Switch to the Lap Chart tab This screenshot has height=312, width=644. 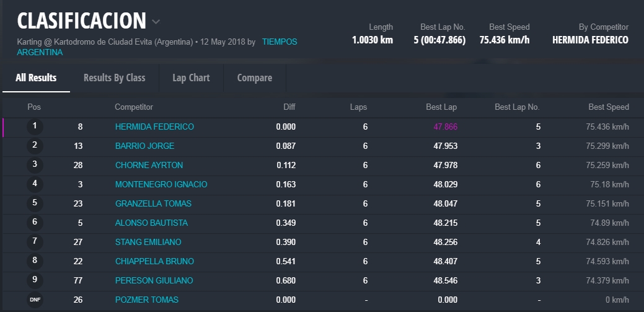(x=191, y=78)
